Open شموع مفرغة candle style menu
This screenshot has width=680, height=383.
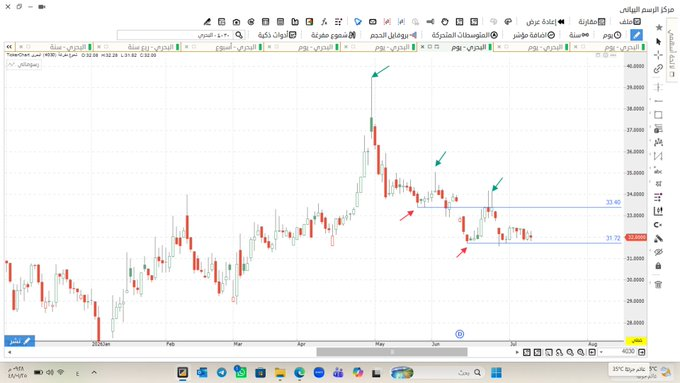(333, 35)
